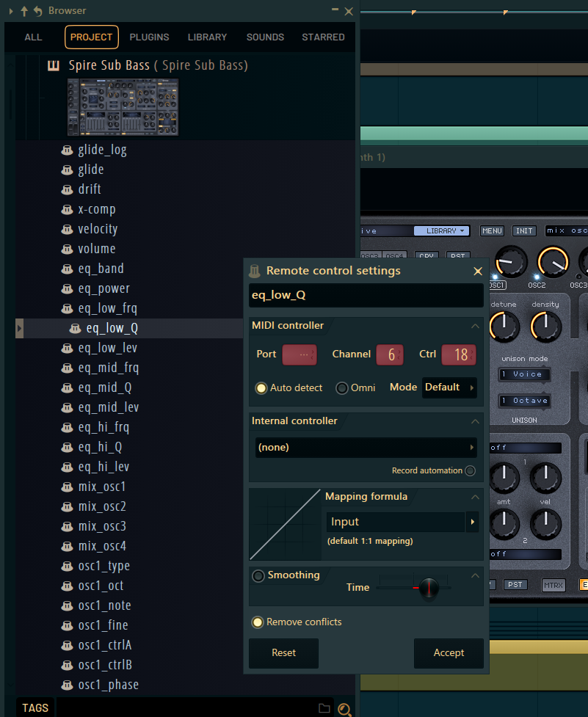588x717 pixels.
Task: Click the Spire density knob
Action: (x=545, y=327)
